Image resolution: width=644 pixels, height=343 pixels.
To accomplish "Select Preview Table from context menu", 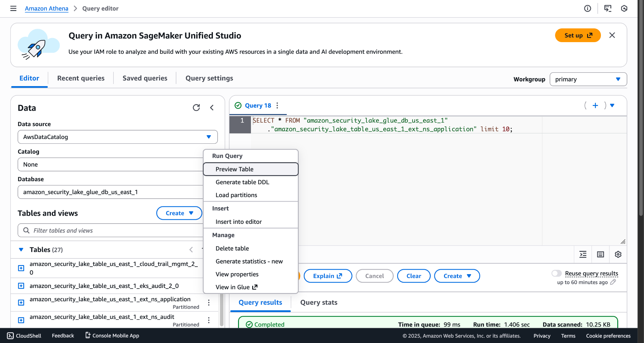I will 251,169.
